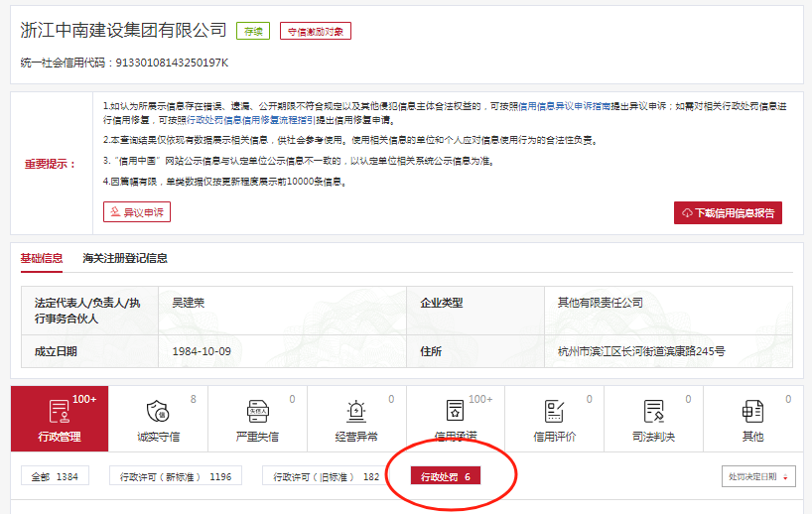Click the 成立日期 table header cell

pos(89,351)
